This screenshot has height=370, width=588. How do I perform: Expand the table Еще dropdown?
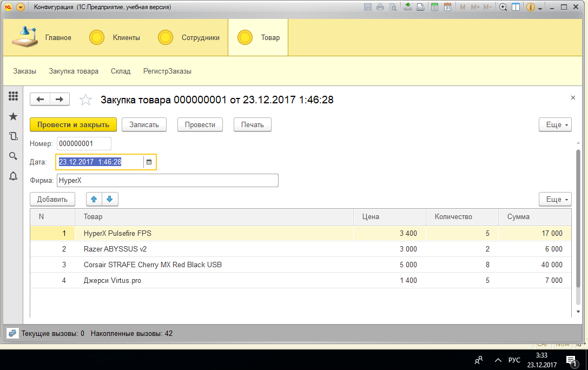coord(556,200)
